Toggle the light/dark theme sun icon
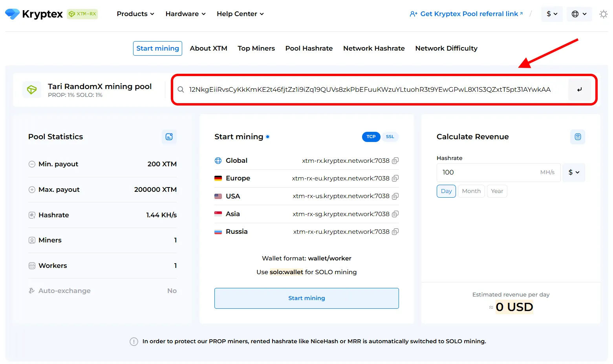Viewport: 613px width, 364px height. point(603,14)
